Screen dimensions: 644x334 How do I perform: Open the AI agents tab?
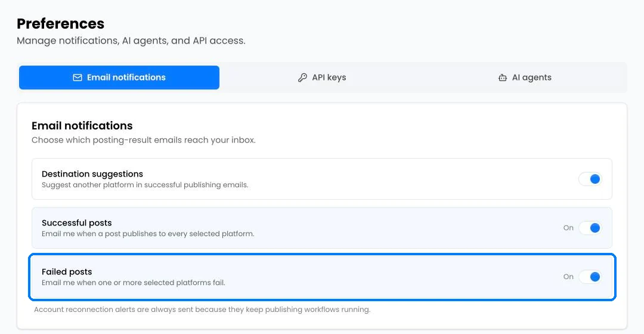(x=525, y=78)
